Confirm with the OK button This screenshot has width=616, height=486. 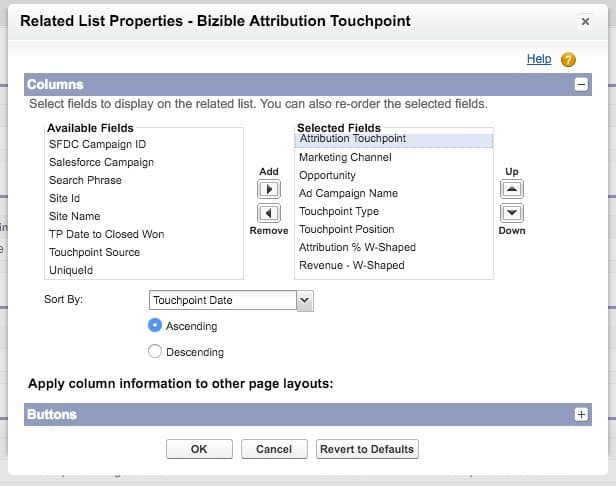[x=199, y=449]
